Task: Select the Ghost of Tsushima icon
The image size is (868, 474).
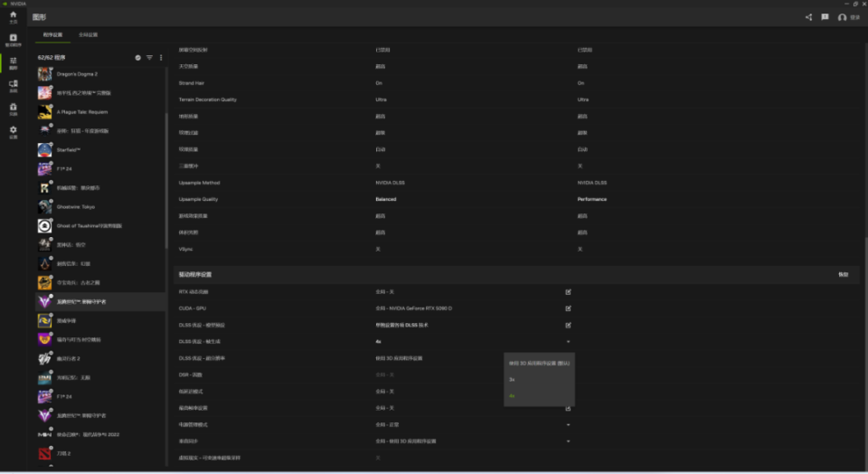Action: 45,226
